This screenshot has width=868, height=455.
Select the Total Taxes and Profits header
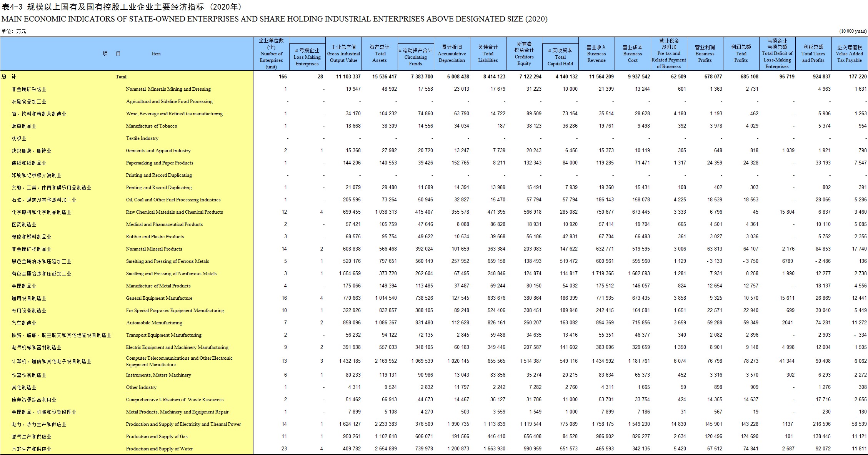pos(813,54)
